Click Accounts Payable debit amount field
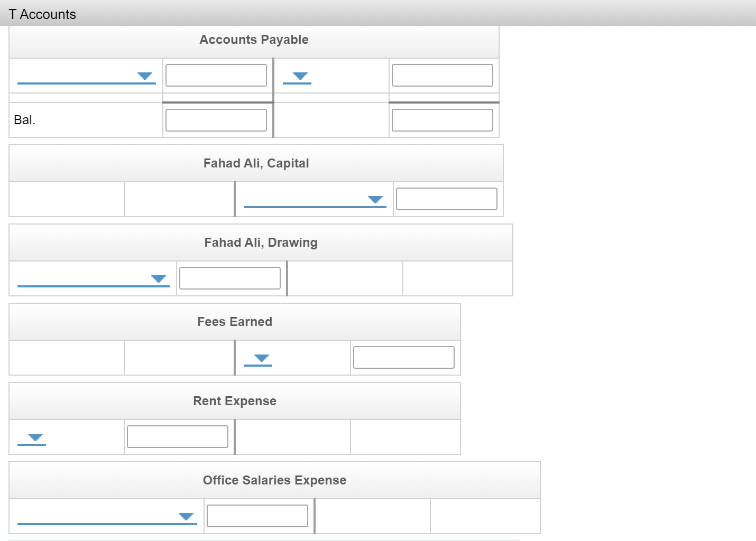 [x=216, y=75]
